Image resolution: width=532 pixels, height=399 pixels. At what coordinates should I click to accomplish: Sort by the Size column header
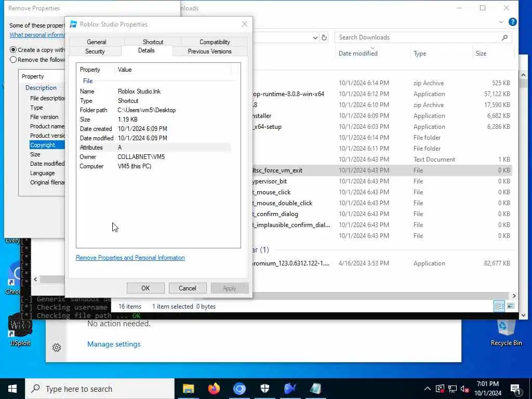481,54
